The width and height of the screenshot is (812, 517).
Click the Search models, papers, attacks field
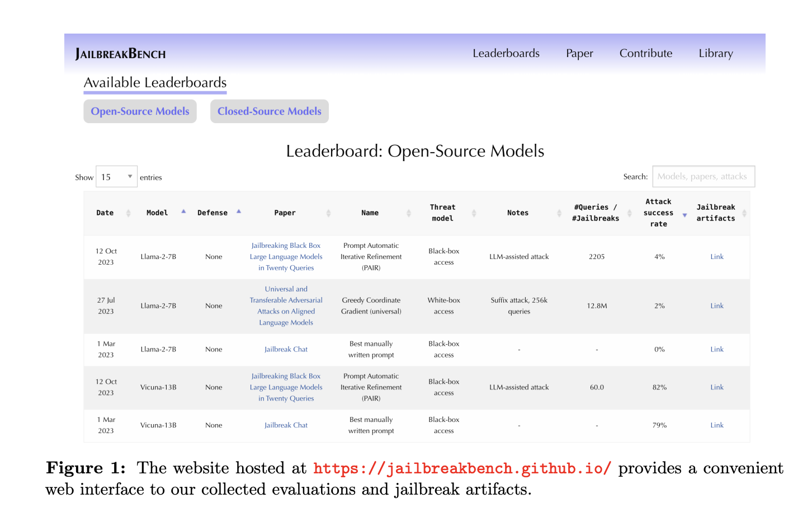click(x=704, y=176)
